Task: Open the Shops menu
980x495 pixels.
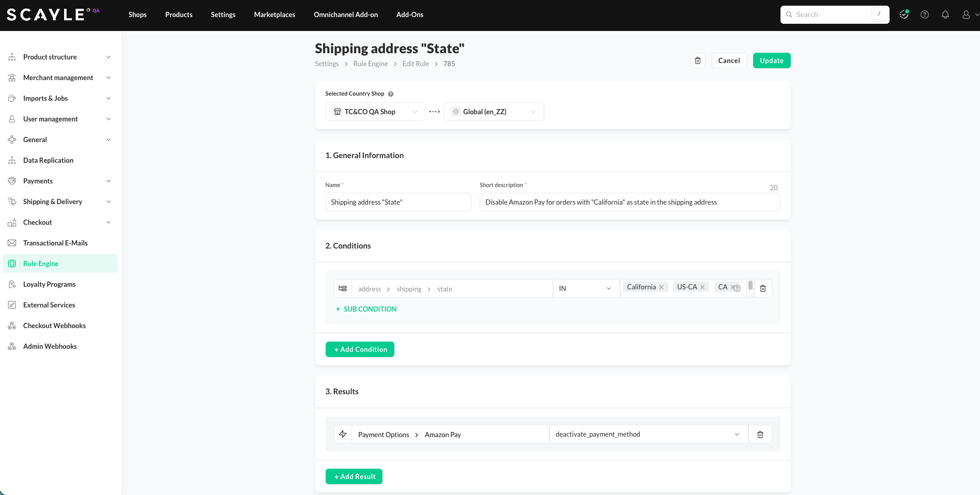Action: [x=137, y=14]
